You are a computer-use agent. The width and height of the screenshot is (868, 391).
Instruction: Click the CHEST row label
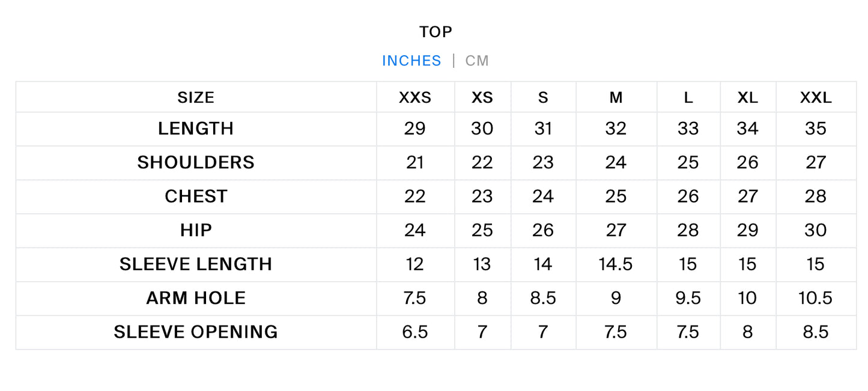pyautogui.click(x=196, y=196)
